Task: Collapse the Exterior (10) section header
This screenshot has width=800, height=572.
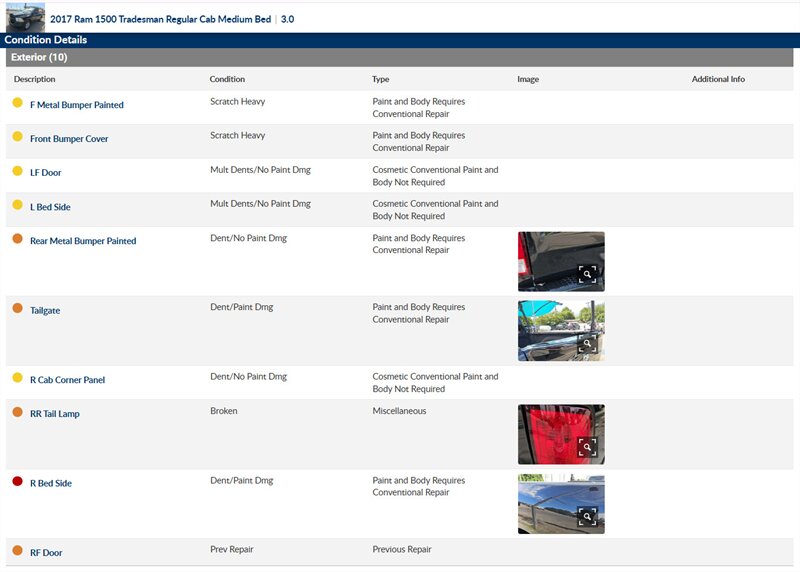Action: (x=399, y=57)
